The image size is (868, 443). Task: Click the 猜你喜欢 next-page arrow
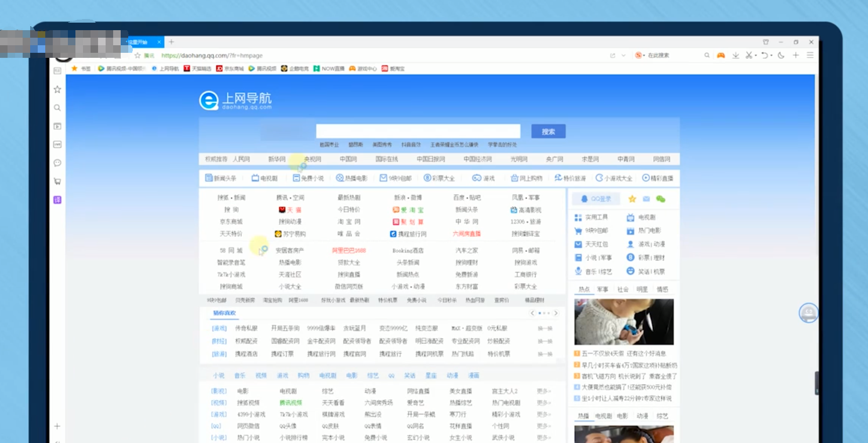pos(556,313)
